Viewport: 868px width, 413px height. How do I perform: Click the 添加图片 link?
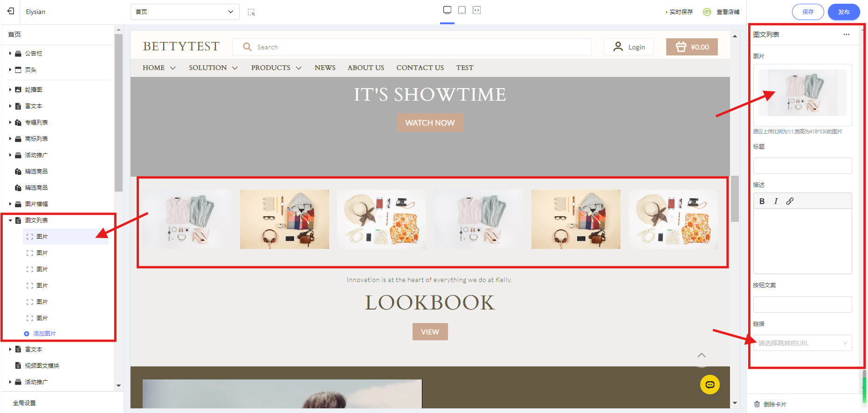44,334
